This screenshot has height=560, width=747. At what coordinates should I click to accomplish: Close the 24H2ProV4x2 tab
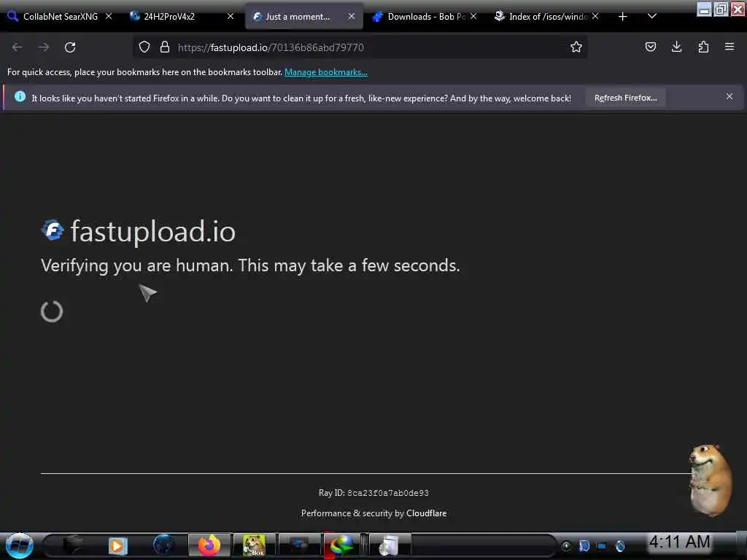(x=231, y=16)
